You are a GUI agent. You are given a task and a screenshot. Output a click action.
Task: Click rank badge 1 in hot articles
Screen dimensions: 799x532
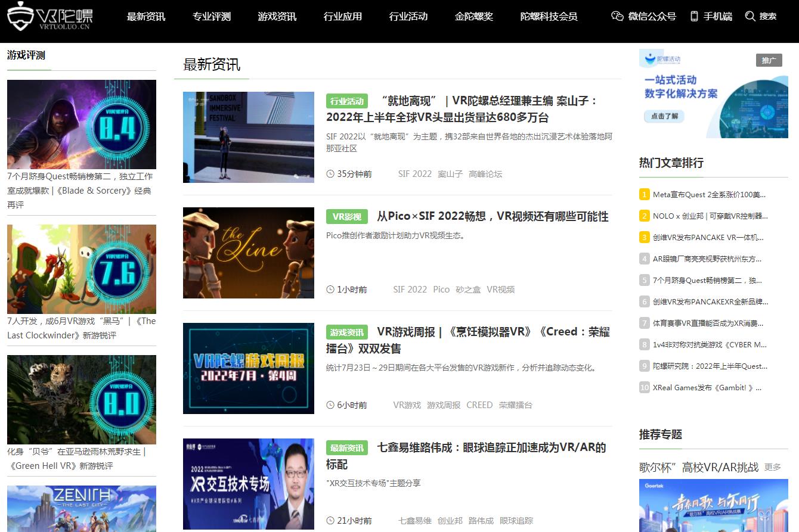(644, 194)
